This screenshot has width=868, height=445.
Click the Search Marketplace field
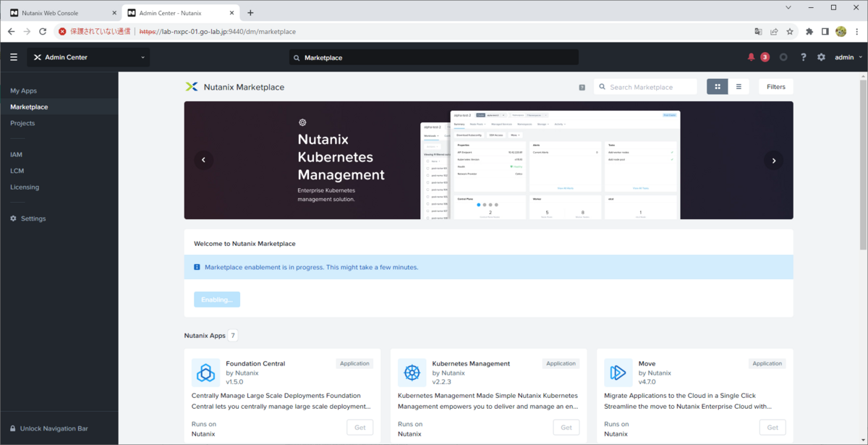tap(645, 87)
